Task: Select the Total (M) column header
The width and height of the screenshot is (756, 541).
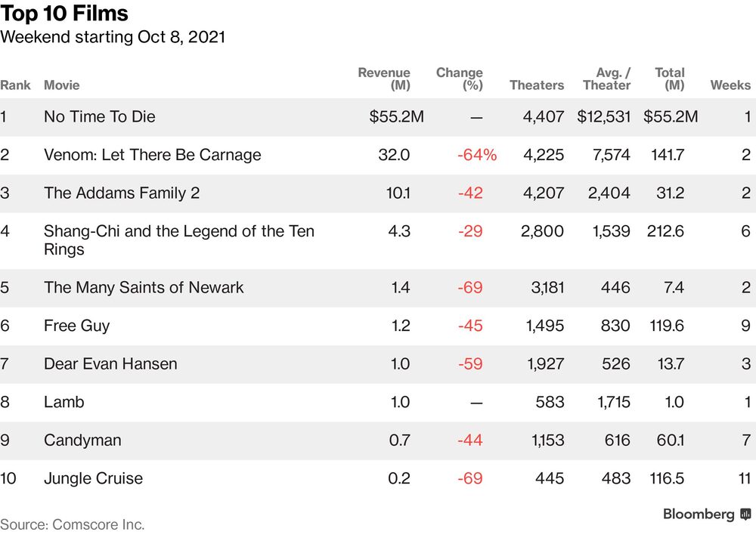Action: pyautogui.click(x=670, y=79)
